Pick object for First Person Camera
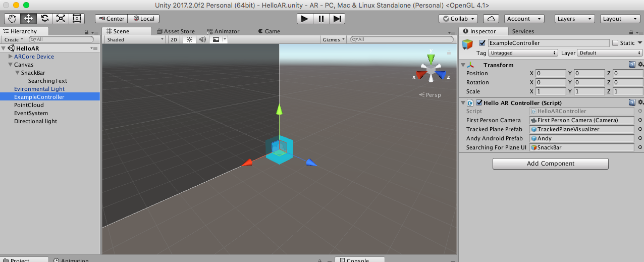 [x=640, y=120]
